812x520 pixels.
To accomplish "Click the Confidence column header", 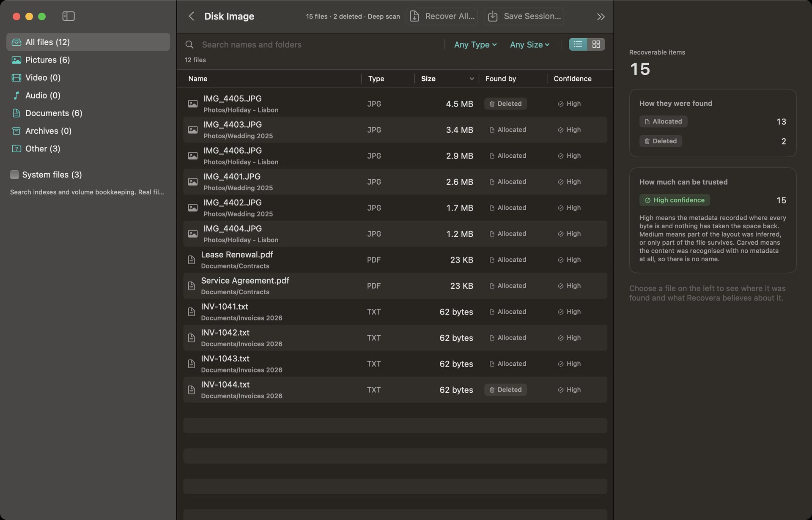I will (572, 79).
